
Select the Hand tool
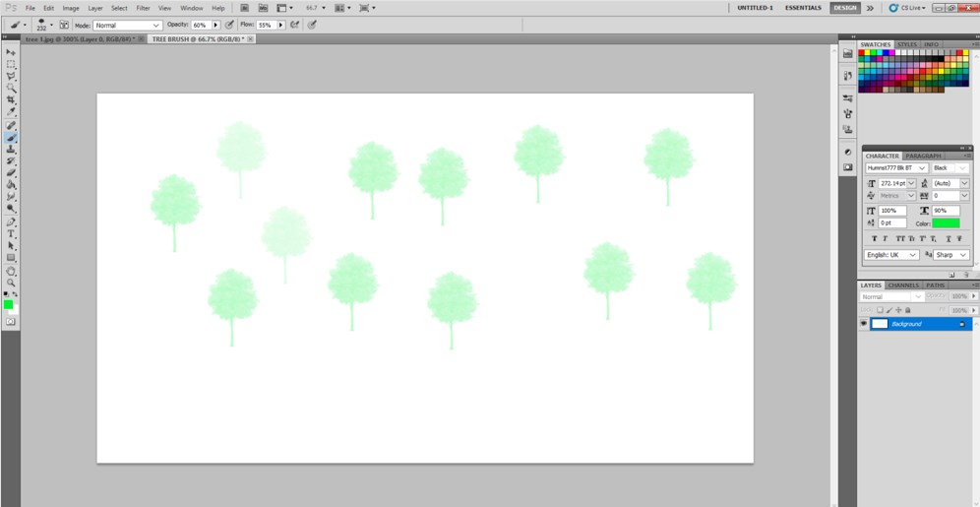pyautogui.click(x=11, y=271)
